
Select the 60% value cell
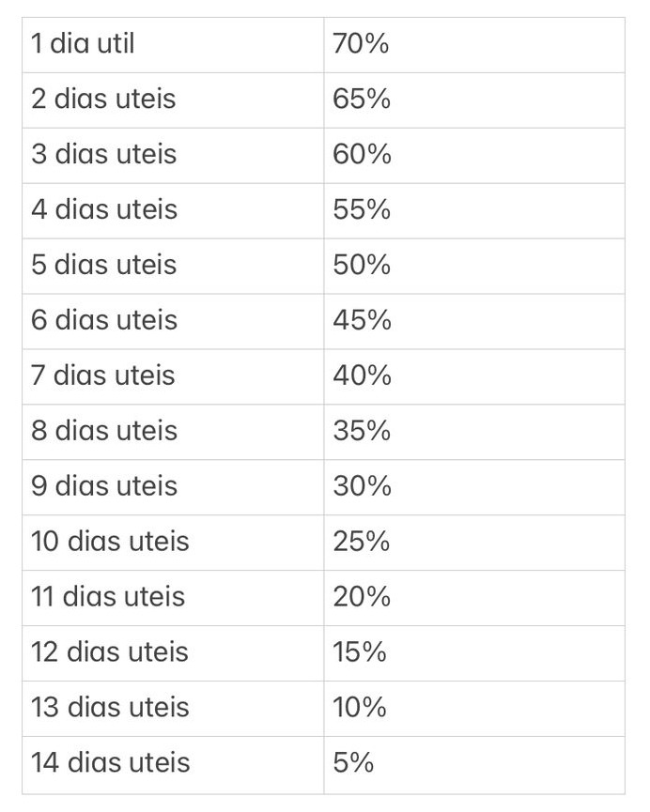click(362, 155)
